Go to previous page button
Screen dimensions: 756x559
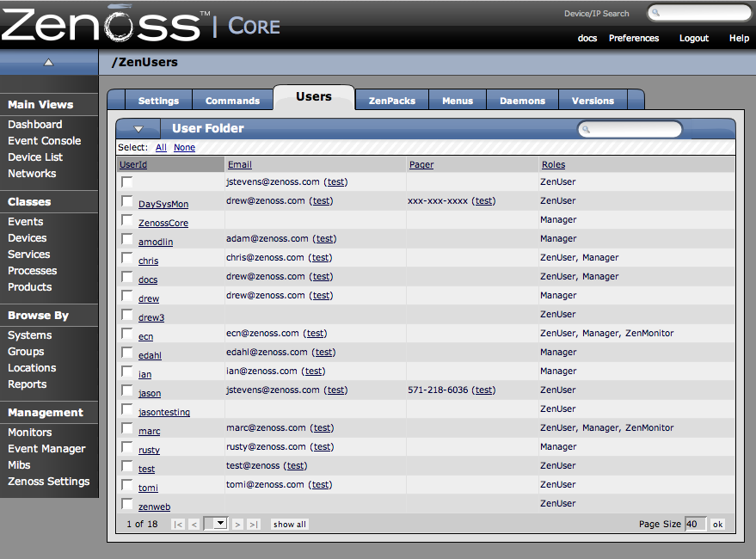194,525
